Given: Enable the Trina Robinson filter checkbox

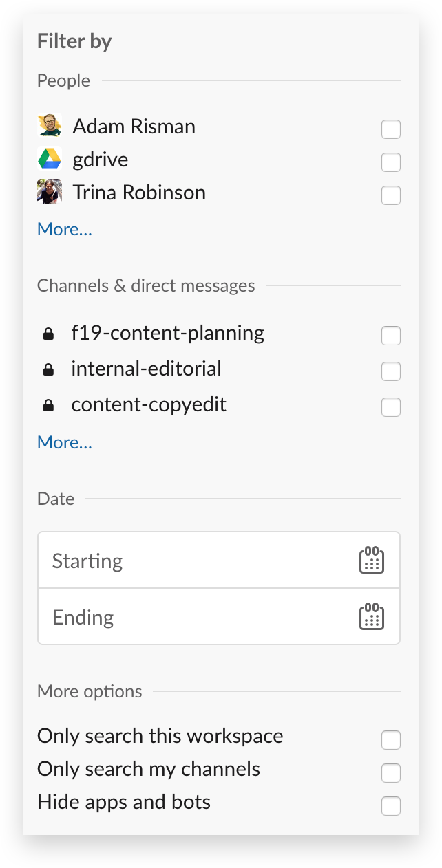Looking at the screenshot, I should click(391, 195).
